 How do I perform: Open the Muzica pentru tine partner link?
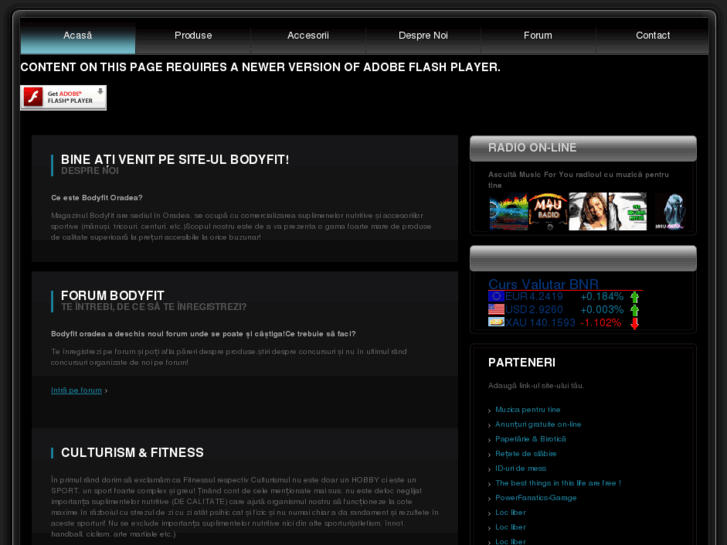(x=528, y=410)
